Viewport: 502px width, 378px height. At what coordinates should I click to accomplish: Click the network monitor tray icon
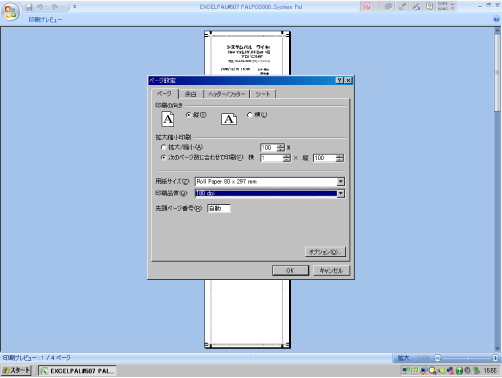point(406,370)
